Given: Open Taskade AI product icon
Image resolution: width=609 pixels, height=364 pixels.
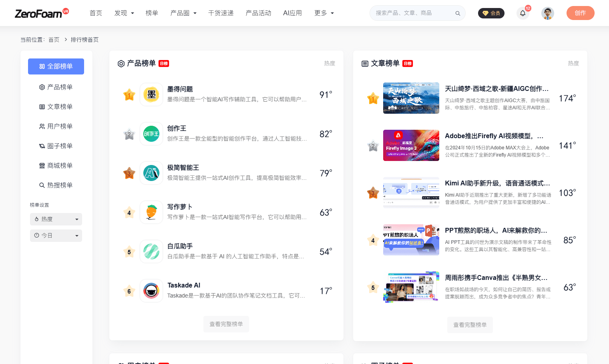Looking at the screenshot, I should (151, 291).
